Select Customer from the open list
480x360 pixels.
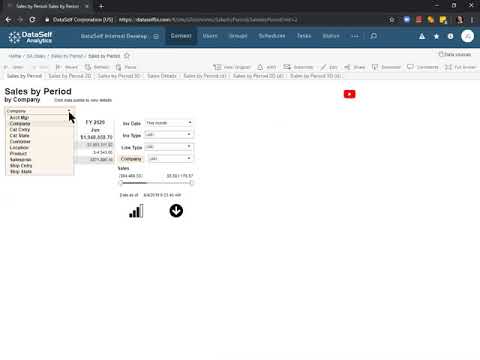pyautogui.click(x=20, y=142)
